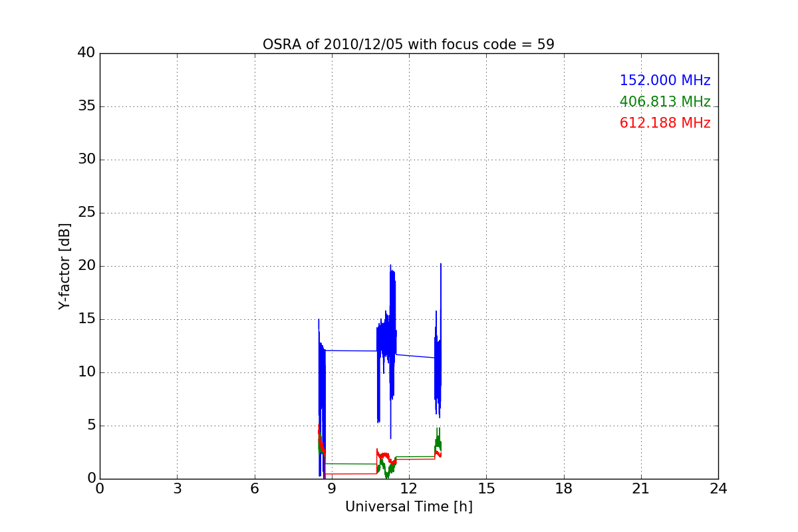Click y-axis tick label '35'
The width and height of the screenshot is (798, 532).
point(86,106)
